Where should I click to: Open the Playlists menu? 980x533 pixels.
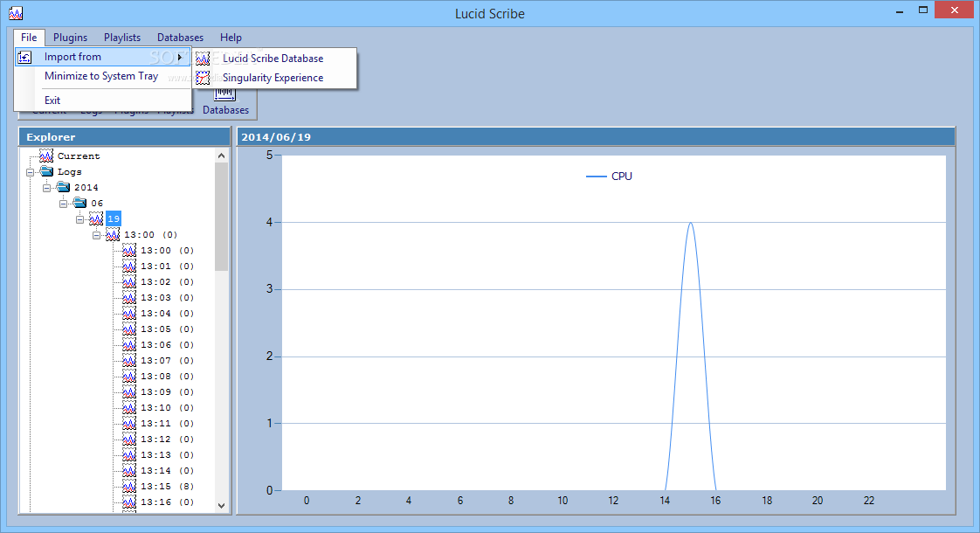click(122, 38)
